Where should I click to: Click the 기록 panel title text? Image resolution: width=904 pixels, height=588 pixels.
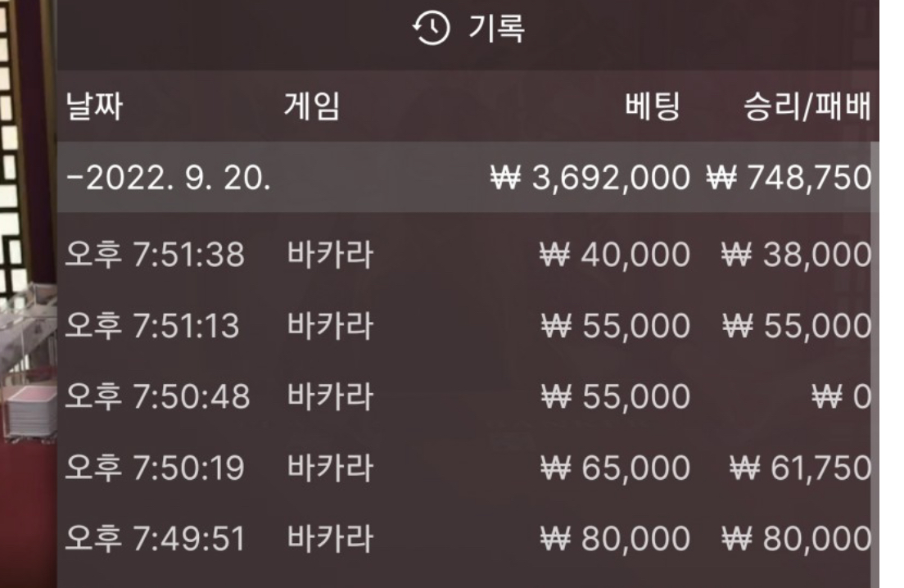pos(495,30)
